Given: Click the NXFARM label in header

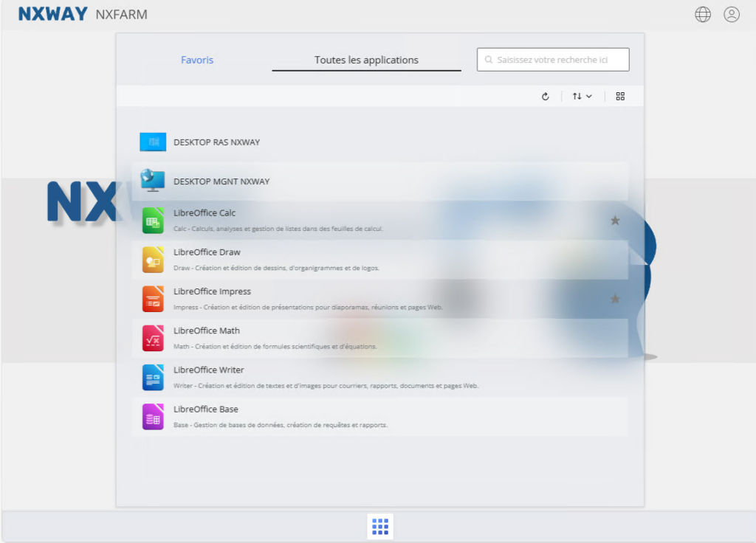Looking at the screenshot, I should tap(122, 15).
